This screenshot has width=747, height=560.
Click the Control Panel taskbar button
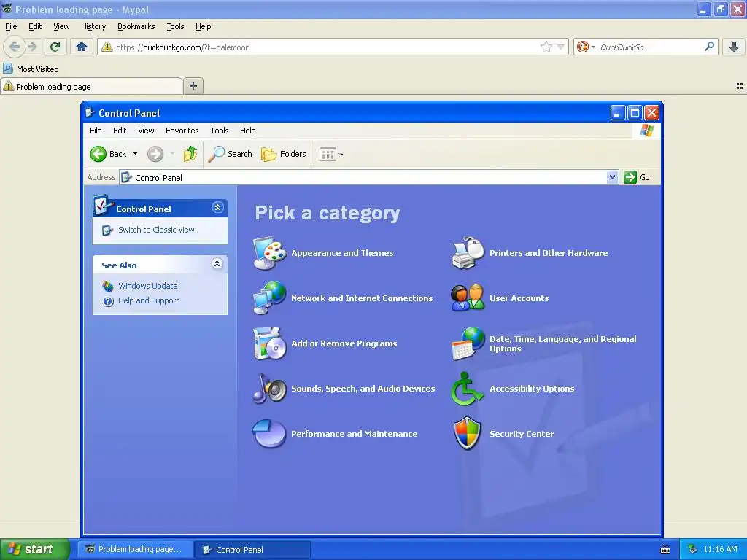coord(252,549)
